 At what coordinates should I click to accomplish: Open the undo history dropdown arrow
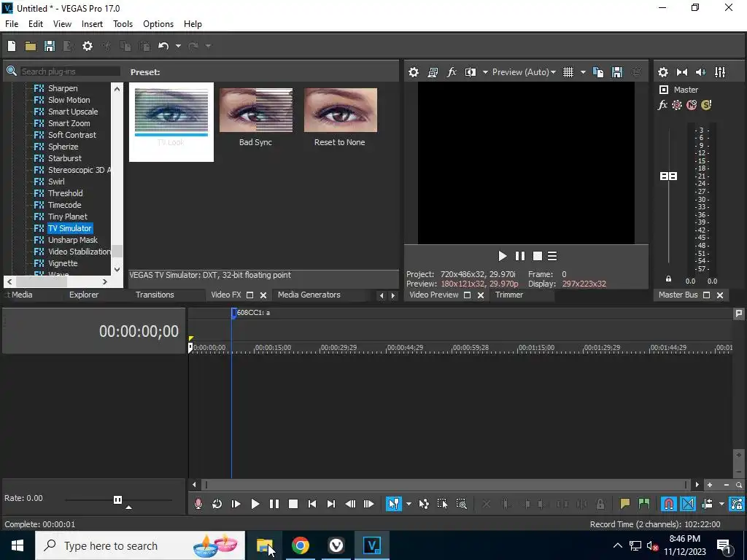coord(178,46)
